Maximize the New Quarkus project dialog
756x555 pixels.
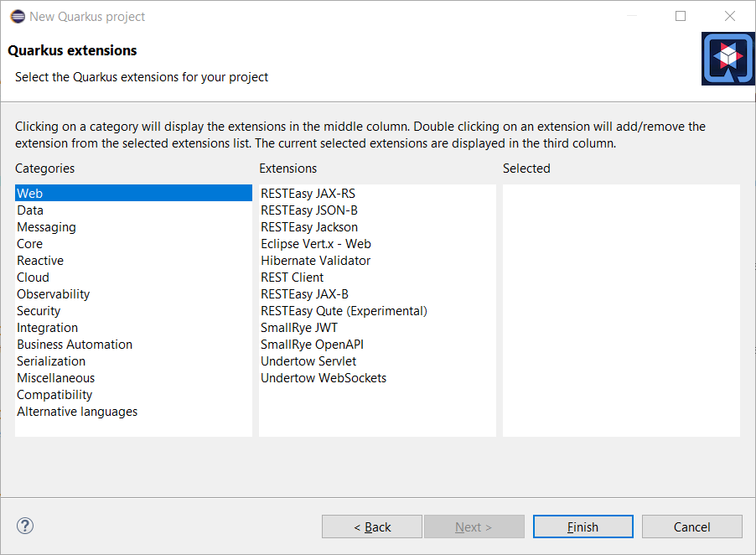click(681, 16)
